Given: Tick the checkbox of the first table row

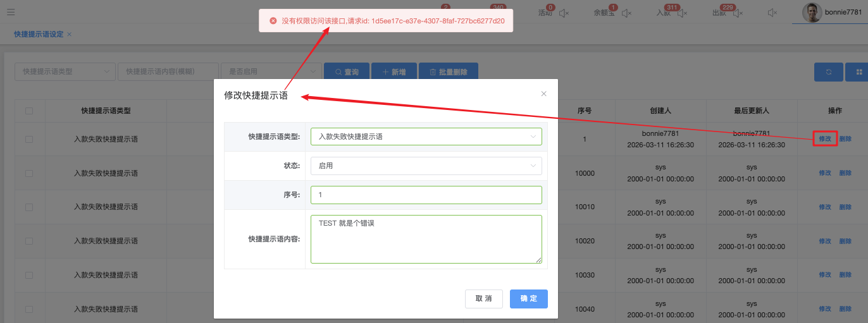Looking at the screenshot, I should (x=29, y=139).
